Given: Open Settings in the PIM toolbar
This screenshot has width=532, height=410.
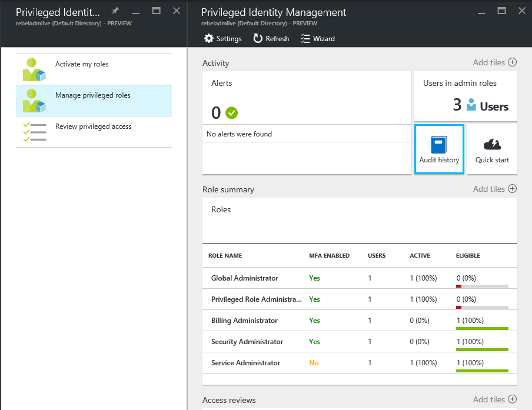Looking at the screenshot, I should tap(222, 39).
